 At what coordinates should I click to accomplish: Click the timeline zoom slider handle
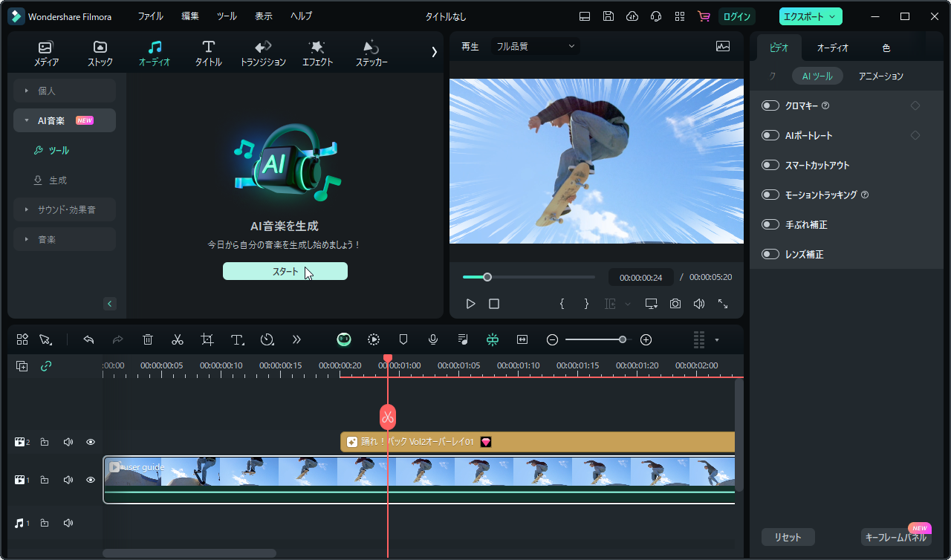[622, 339]
